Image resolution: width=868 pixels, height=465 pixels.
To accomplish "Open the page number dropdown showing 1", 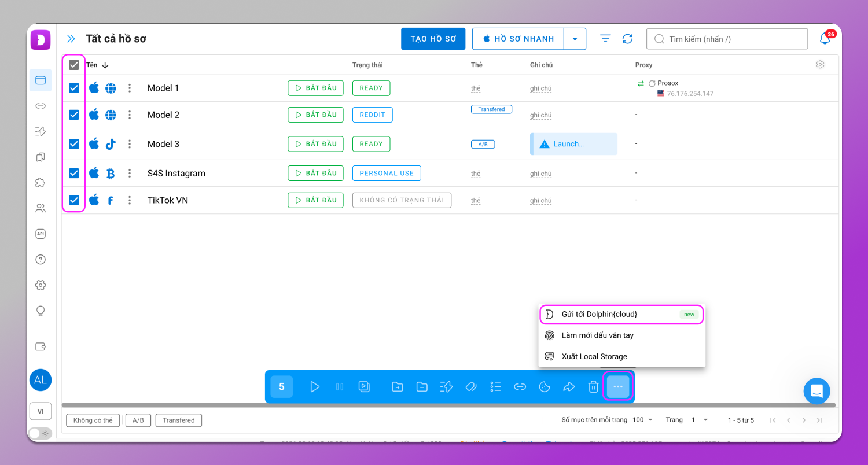I will [697, 420].
